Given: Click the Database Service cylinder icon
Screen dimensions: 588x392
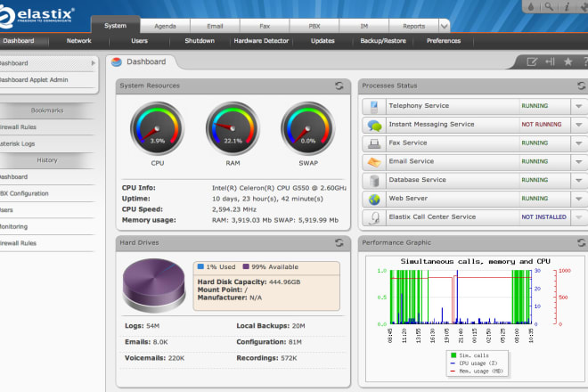Looking at the screenshot, I should [x=374, y=181].
